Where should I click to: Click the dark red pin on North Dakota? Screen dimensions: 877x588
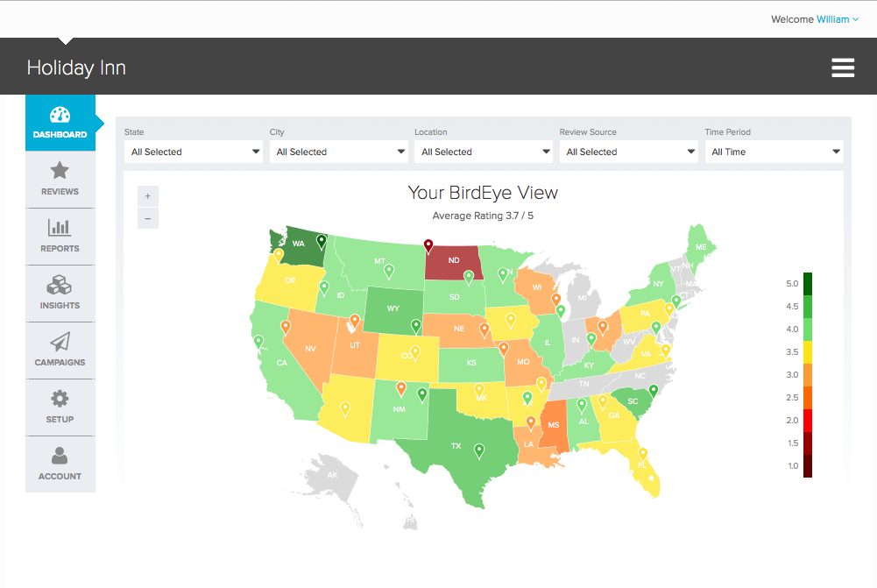[x=428, y=245]
